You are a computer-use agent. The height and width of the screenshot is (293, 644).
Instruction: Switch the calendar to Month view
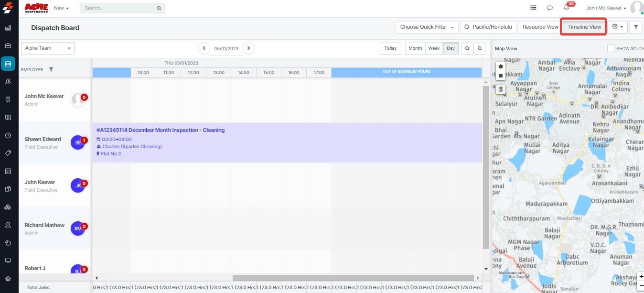(x=415, y=48)
